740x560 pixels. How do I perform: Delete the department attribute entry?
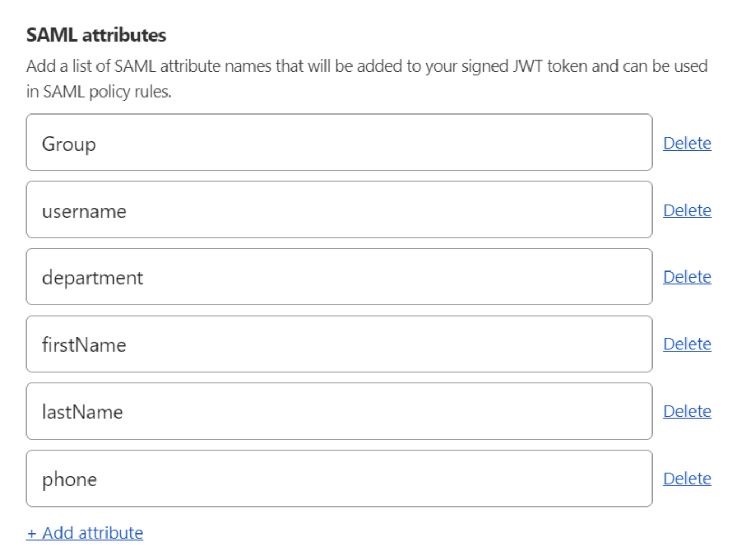click(x=688, y=276)
